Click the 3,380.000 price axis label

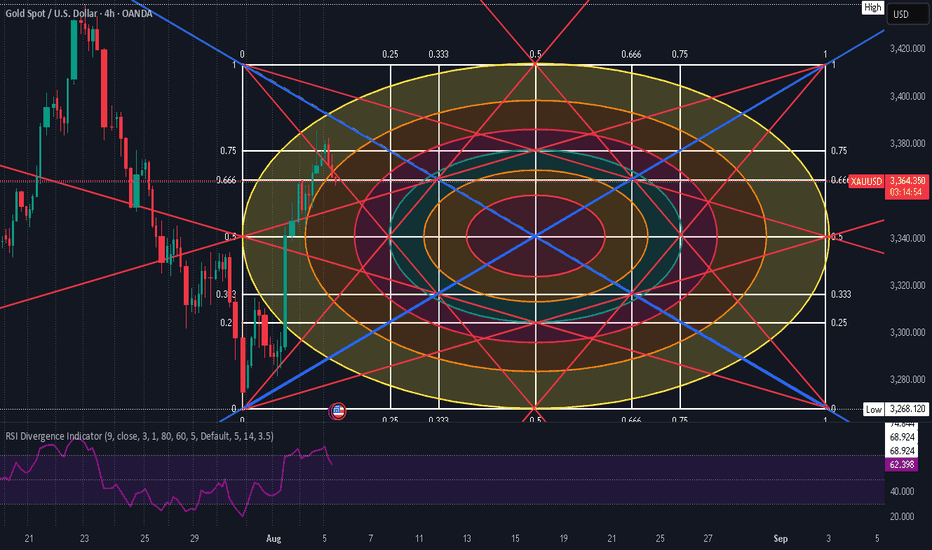[x=907, y=143]
